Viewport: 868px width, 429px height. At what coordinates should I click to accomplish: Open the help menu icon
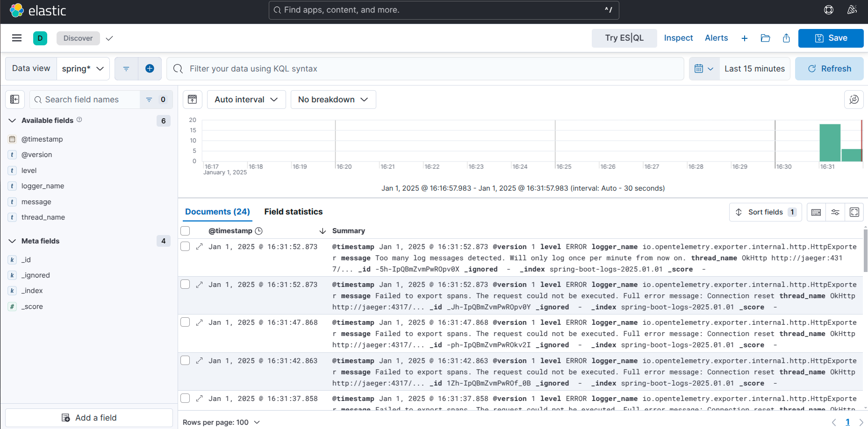click(829, 10)
